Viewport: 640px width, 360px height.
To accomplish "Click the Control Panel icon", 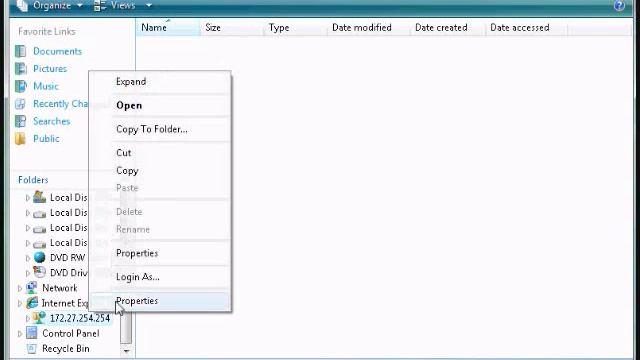I will [32, 333].
